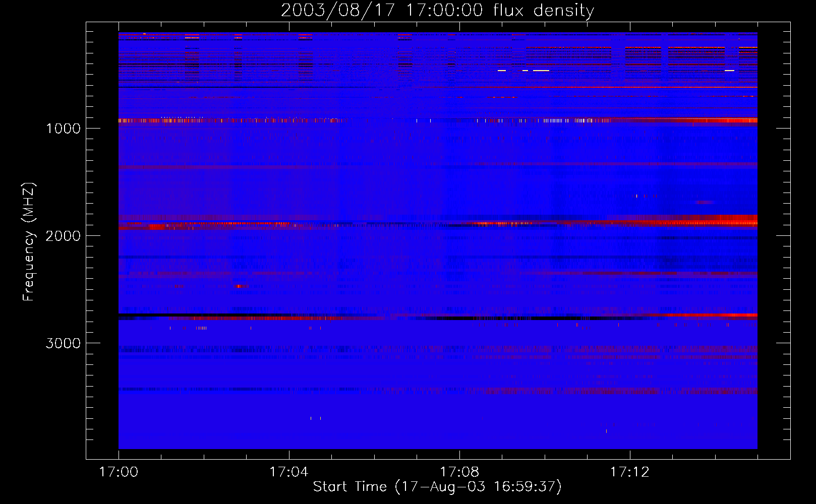
Task: Click the 17:12 time tick label
Action: click(630, 472)
